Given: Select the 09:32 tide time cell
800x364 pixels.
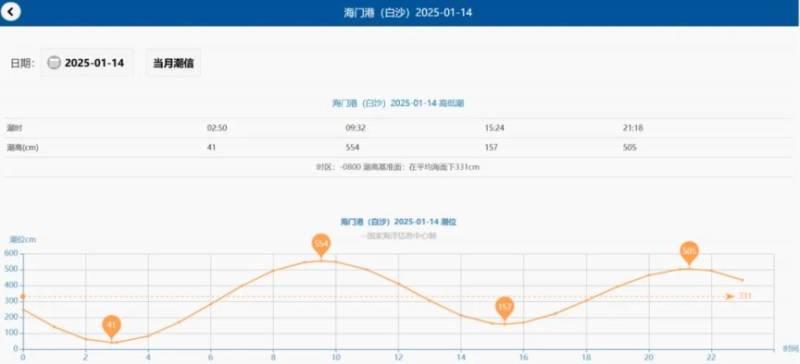Looking at the screenshot, I should [x=356, y=128].
